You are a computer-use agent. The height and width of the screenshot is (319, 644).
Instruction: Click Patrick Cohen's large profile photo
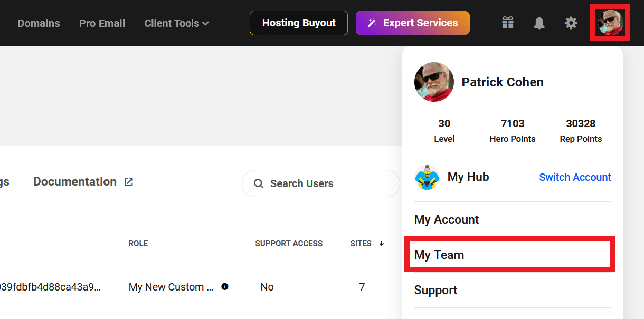pos(434,82)
